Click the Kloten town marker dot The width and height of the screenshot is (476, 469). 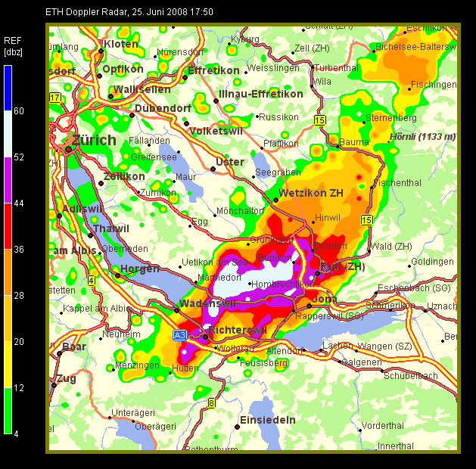tap(101, 51)
